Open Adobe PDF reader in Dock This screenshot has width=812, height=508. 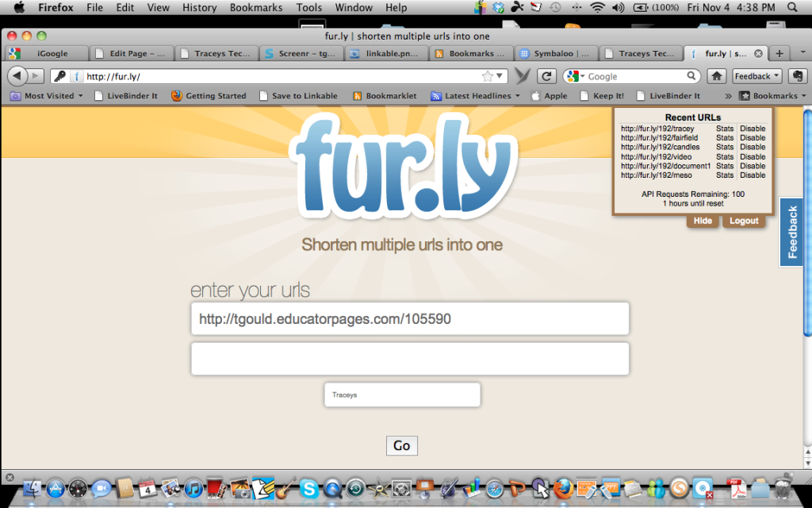[x=737, y=488]
